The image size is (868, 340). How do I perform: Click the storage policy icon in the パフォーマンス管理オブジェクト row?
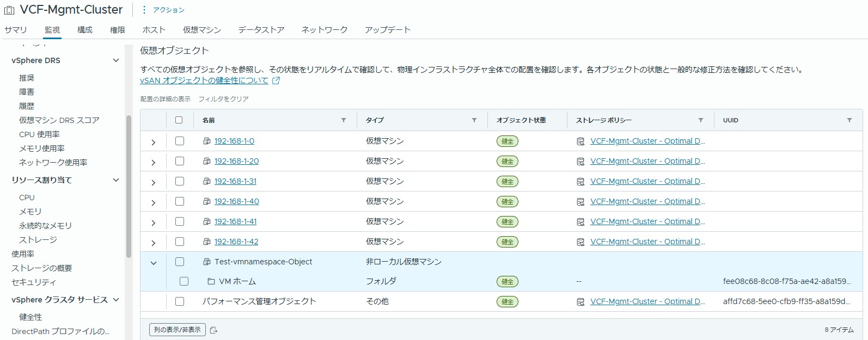pyautogui.click(x=580, y=302)
